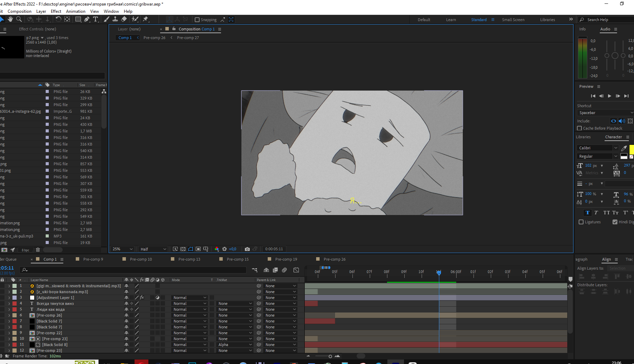Open the Graph Editor in timeline
Image resolution: width=634 pixels, height=364 pixels.
(296, 270)
